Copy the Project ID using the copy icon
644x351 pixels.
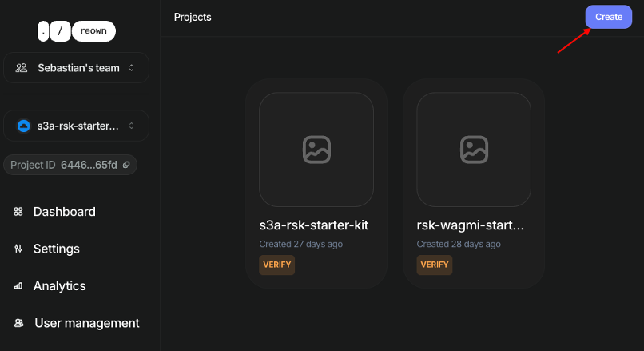pos(126,165)
